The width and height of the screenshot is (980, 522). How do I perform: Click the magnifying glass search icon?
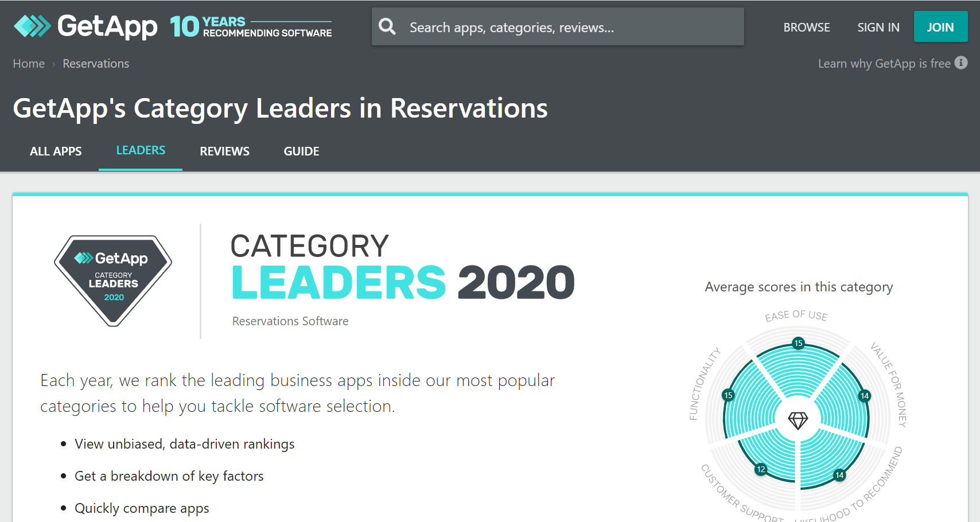[387, 26]
